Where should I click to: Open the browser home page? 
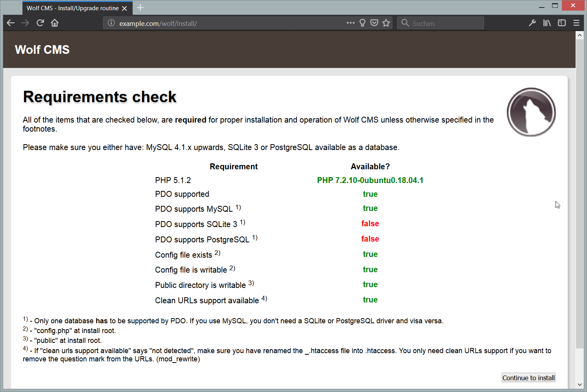[55, 23]
